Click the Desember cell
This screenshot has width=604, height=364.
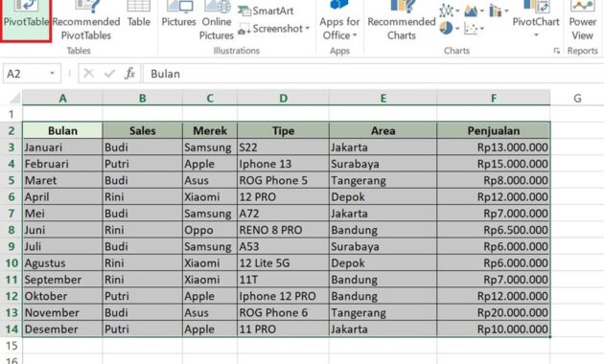(x=62, y=330)
